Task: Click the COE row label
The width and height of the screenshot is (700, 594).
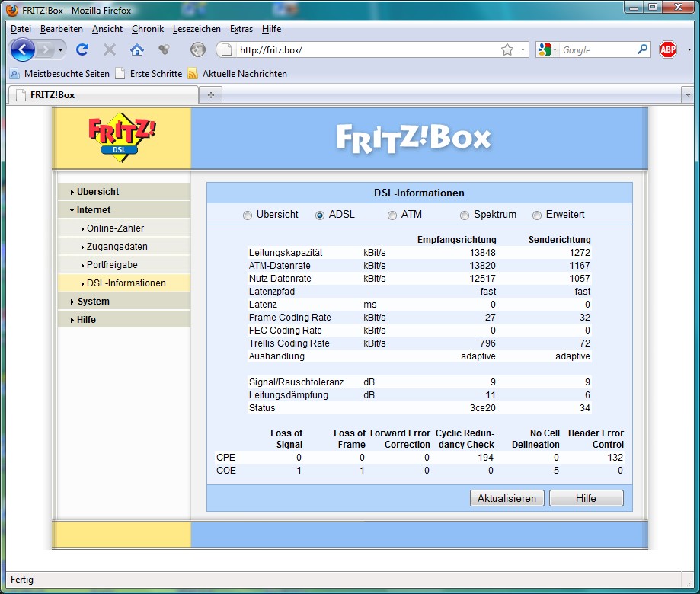Action: pyautogui.click(x=226, y=471)
